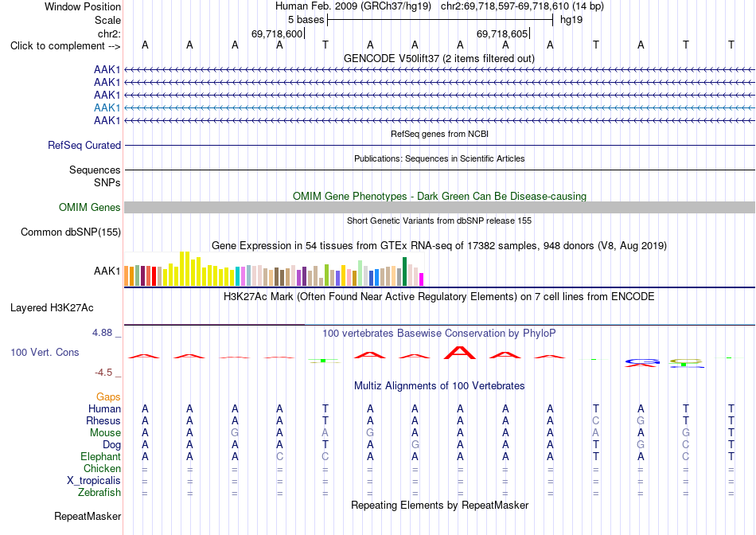Click the Common dbSNP(155) label

71,232
